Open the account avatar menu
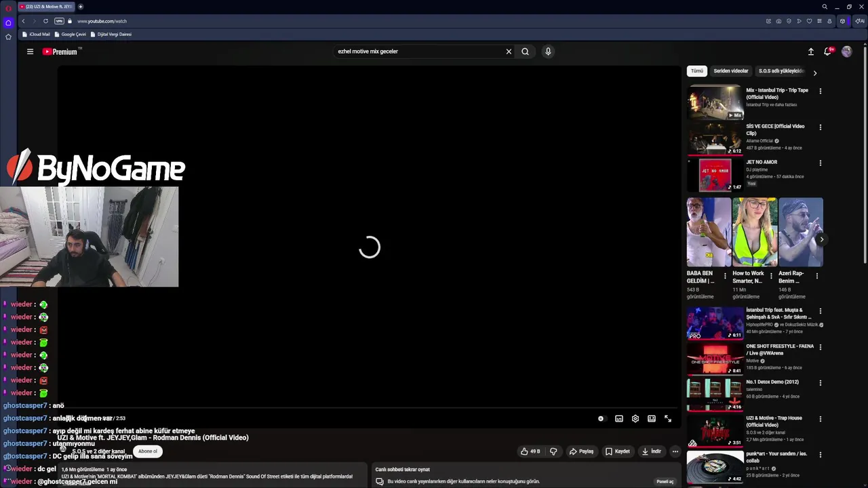This screenshot has width=868, height=488. tap(846, 52)
